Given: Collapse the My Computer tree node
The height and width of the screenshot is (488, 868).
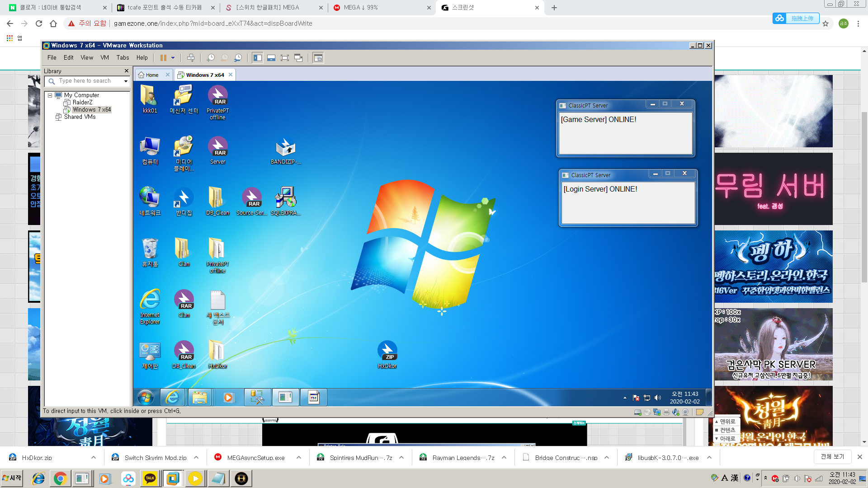Looking at the screenshot, I should click(50, 95).
